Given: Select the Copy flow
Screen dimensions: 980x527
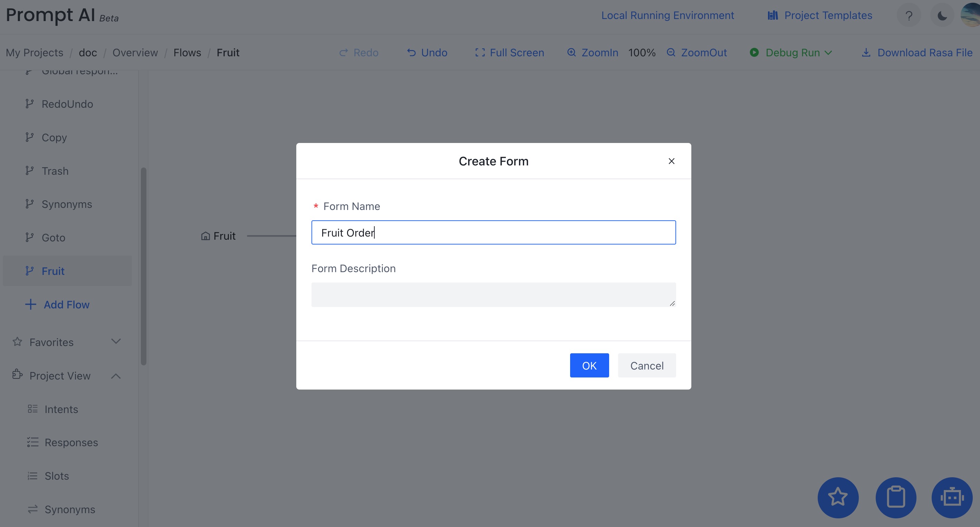Looking at the screenshot, I should 67,137.
